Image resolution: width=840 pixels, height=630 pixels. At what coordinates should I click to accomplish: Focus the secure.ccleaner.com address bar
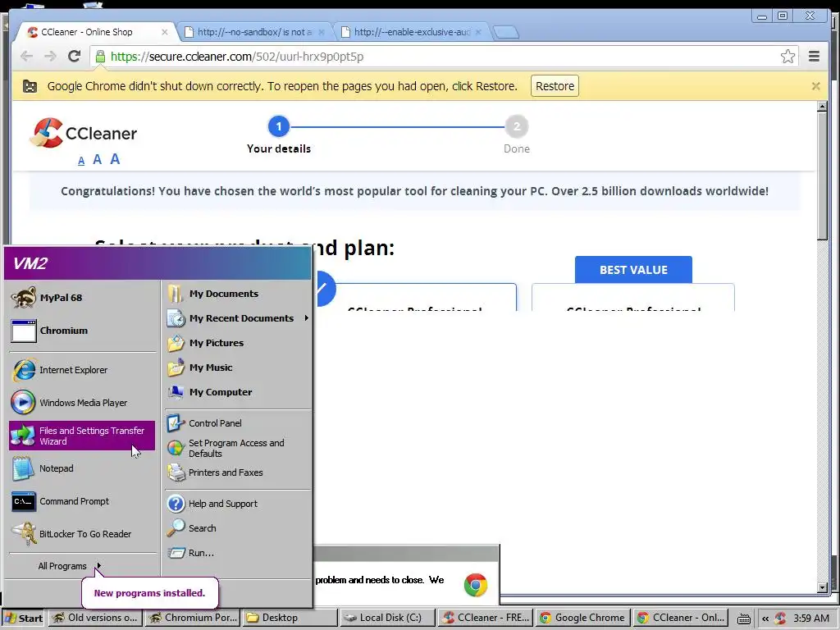442,57
